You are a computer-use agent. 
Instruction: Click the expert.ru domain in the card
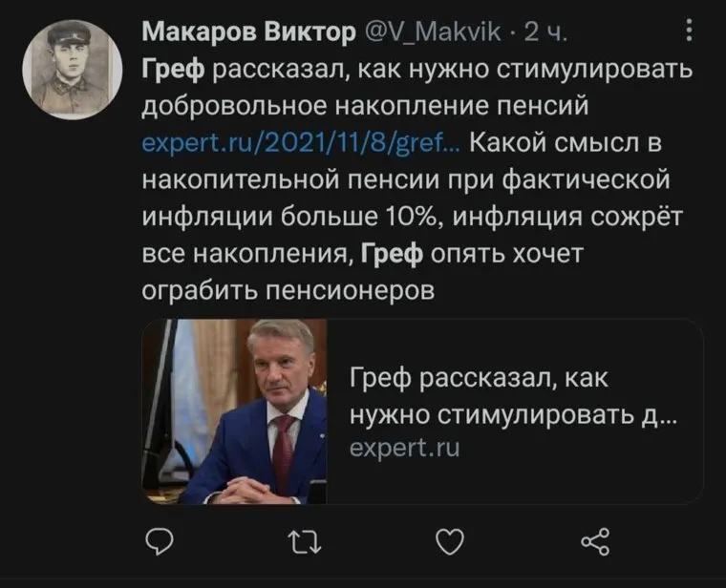click(x=405, y=446)
